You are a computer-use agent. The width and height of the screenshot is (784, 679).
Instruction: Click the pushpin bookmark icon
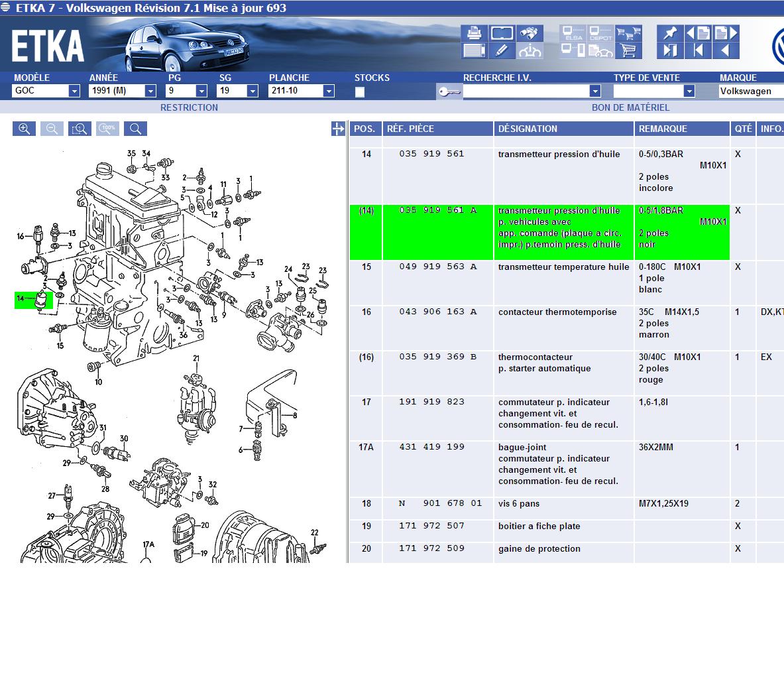click(670, 33)
